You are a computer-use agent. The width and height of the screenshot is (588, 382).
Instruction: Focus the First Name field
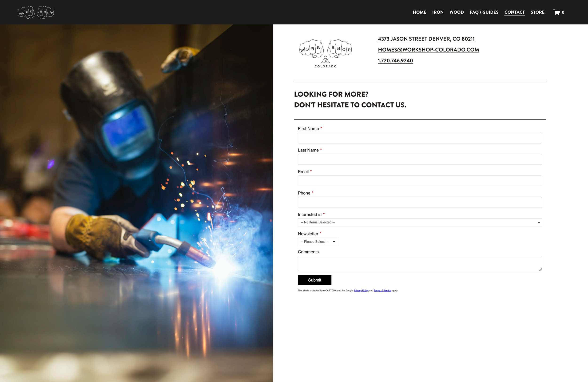(x=420, y=138)
